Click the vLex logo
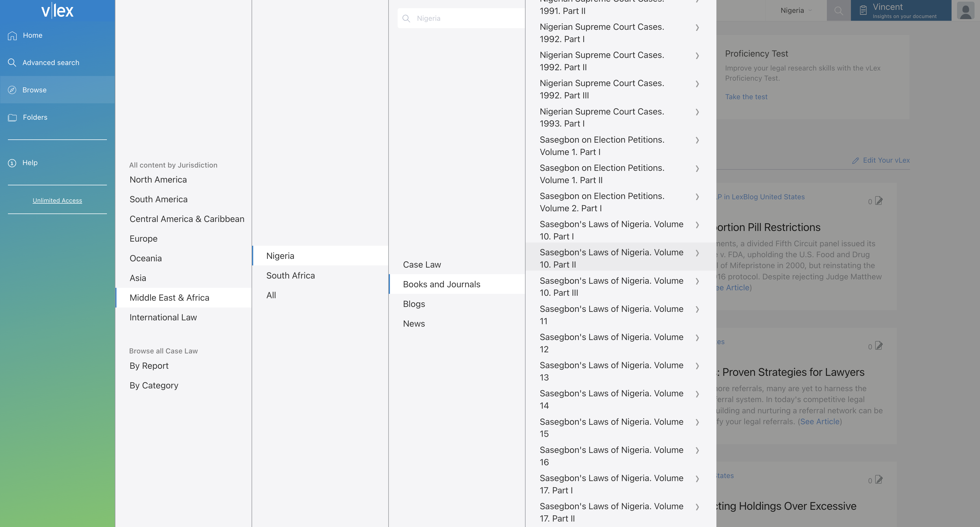980x527 pixels. (x=57, y=10)
